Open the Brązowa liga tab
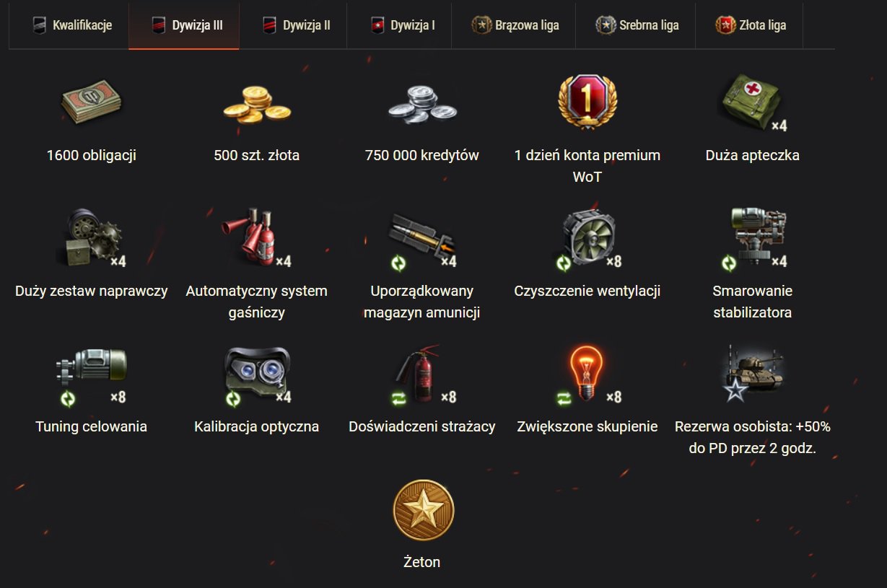This screenshot has height=588, width=887. tap(515, 26)
